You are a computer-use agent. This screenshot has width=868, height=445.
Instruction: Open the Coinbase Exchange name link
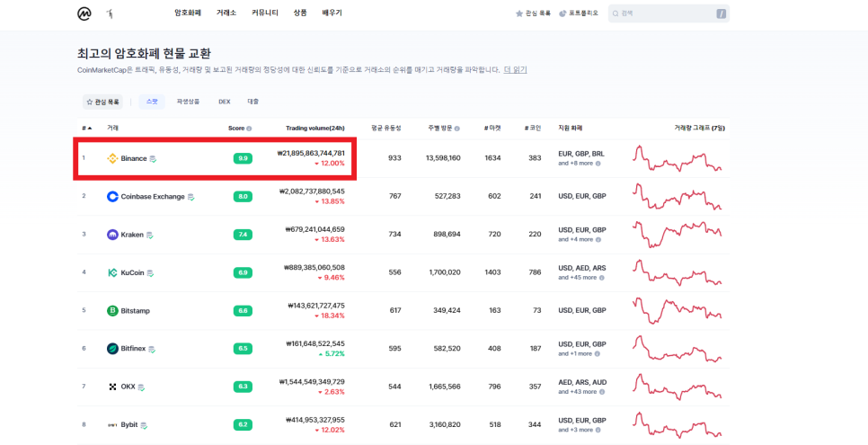pyautogui.click(x=153, y=196)
